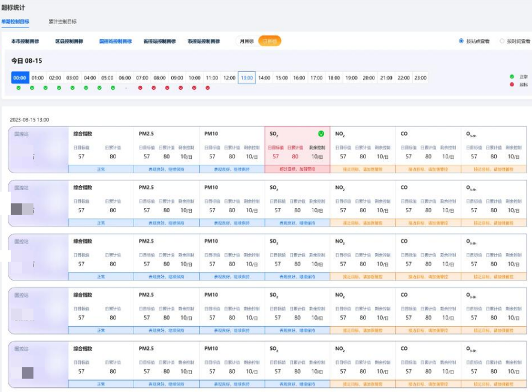The image size is (532, 392).
Task: Select the 本市控制目标 tab
Action: [x=25, y=41]
